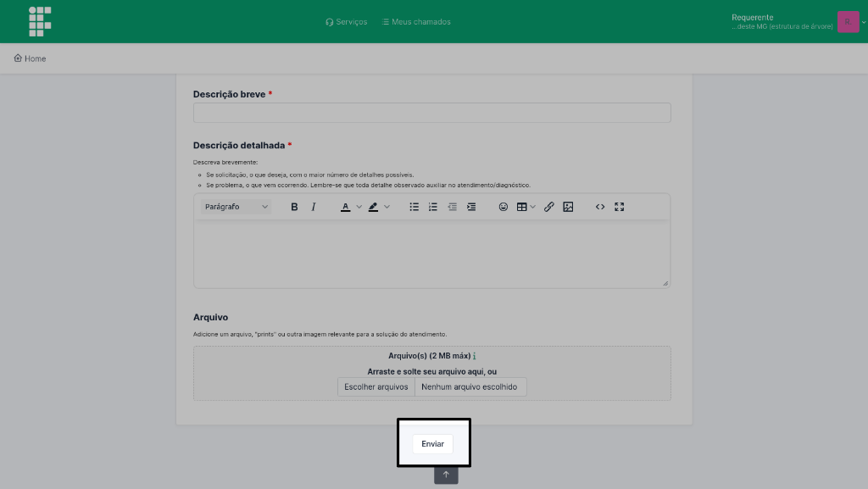Open the Parágrafo format dropdown
This screenshot has height=489, width=868.
coord(236,207)
